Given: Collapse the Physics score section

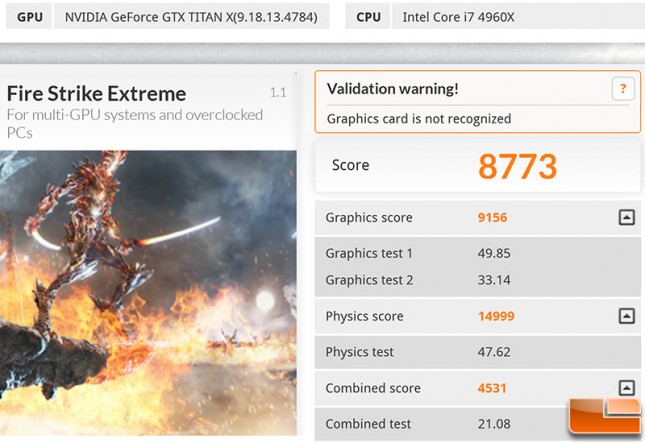Looking at the screenshot, I should tap(626, 316).
